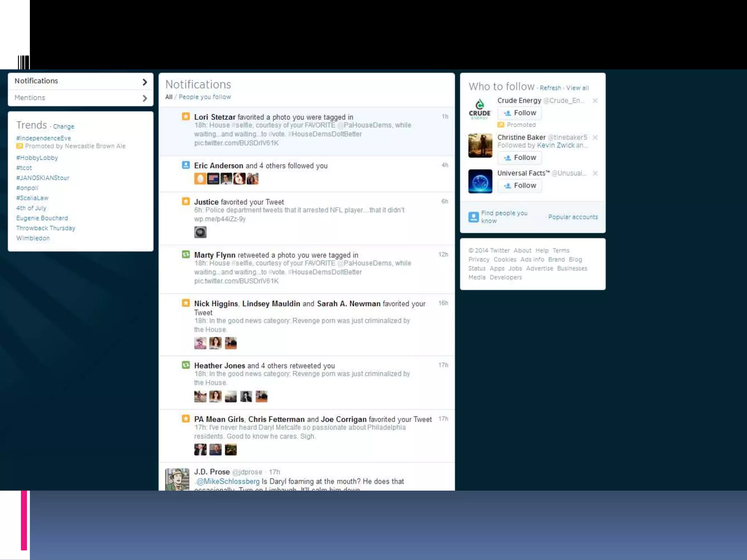This screenshot has width=747, height=560.
Task: Open last follower avatar under Eric Anderson
Action: (252, 179)
